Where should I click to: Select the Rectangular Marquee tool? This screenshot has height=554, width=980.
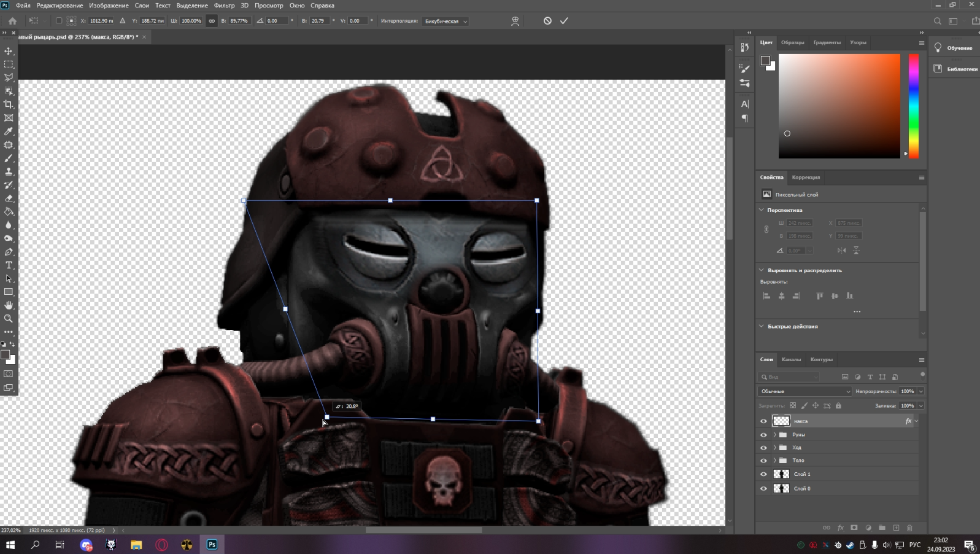pyautogui.click(x=9, y=64)
